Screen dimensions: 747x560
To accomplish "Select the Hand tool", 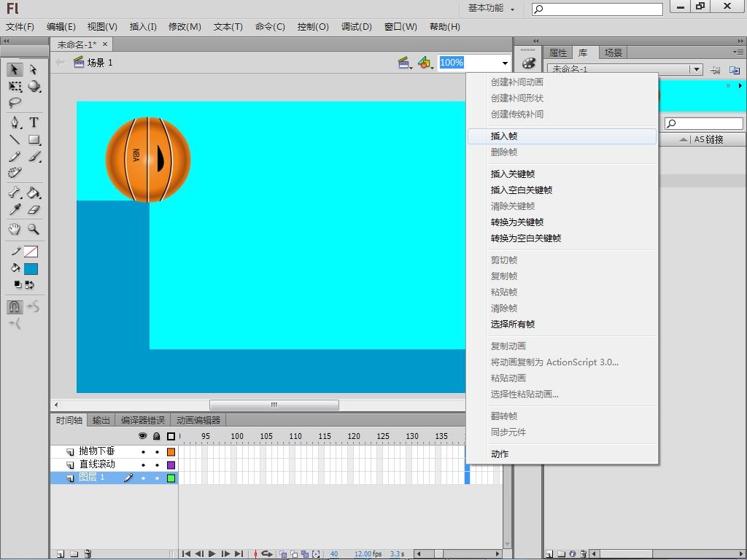I will point(15,229).
